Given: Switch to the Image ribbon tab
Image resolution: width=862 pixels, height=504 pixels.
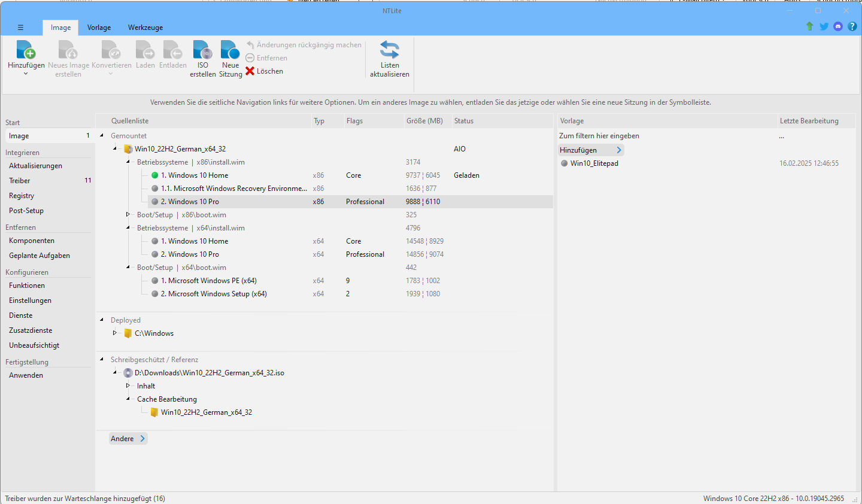Looking at the screenshot, I should pos(60,28).
